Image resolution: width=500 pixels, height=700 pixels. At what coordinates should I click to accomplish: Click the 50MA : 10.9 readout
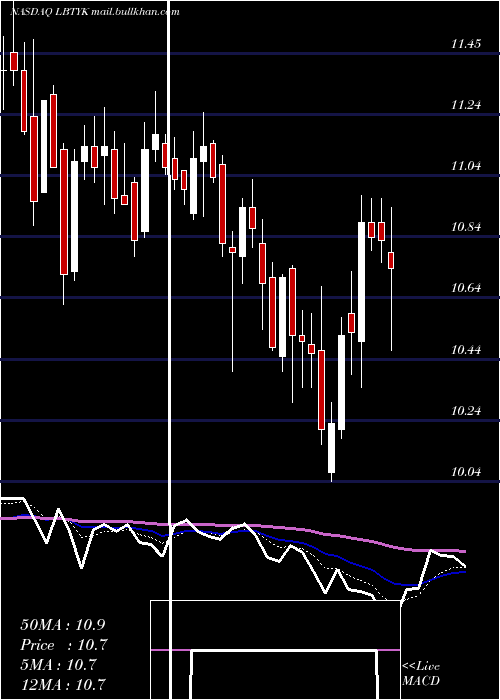63,625
